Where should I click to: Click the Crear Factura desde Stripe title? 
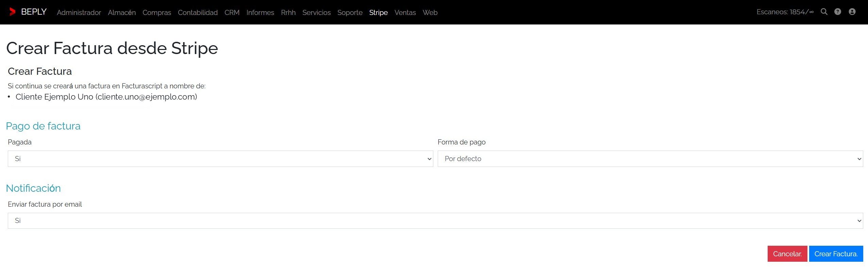tap(112, 48)
